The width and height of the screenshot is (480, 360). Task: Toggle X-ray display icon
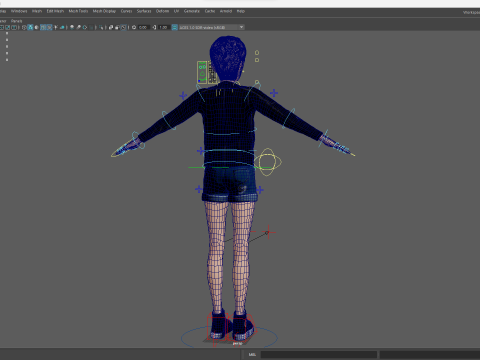111,27
